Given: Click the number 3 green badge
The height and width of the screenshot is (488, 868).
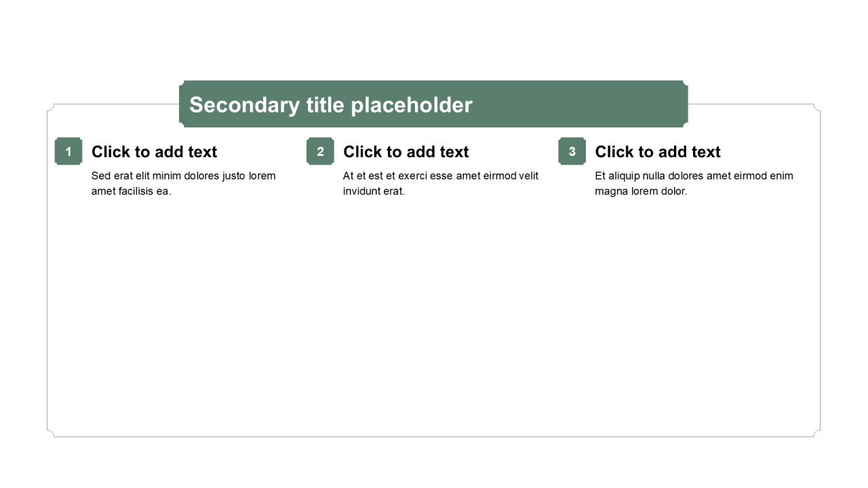Looking at the screenshot, I should pyautogui.click(x=572, y=151).
